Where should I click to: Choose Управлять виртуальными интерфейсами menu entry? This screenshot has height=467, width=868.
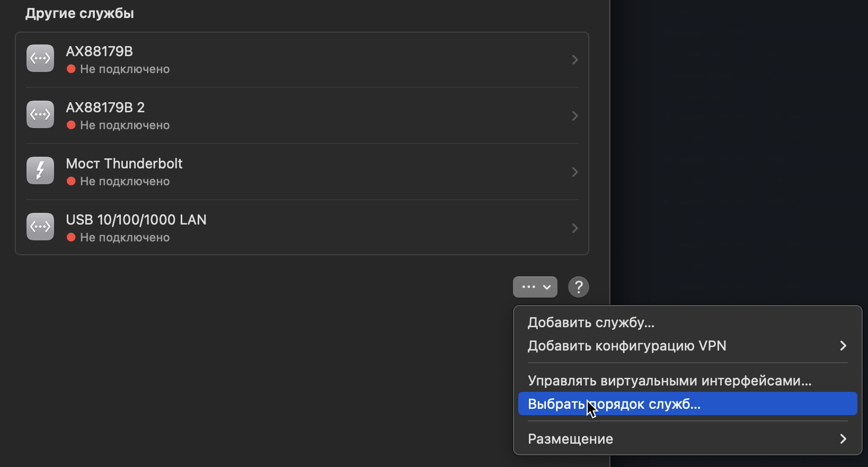click(670, 380)
